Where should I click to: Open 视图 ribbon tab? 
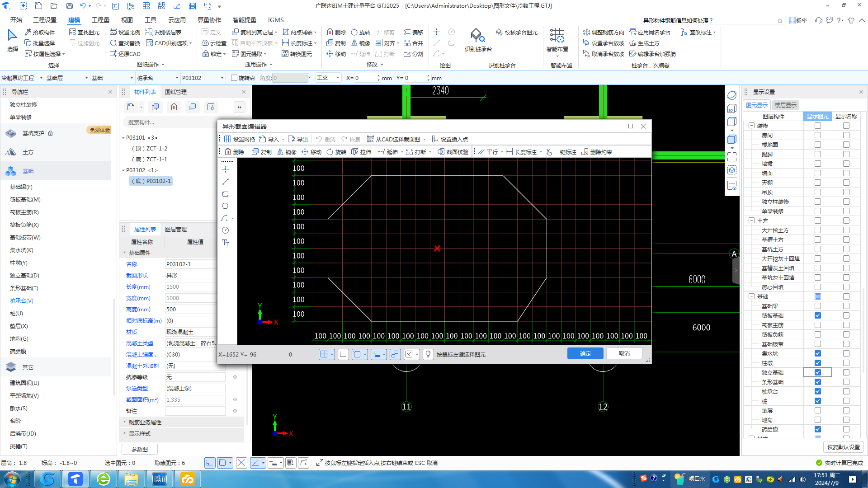click(x=127, y=20)
